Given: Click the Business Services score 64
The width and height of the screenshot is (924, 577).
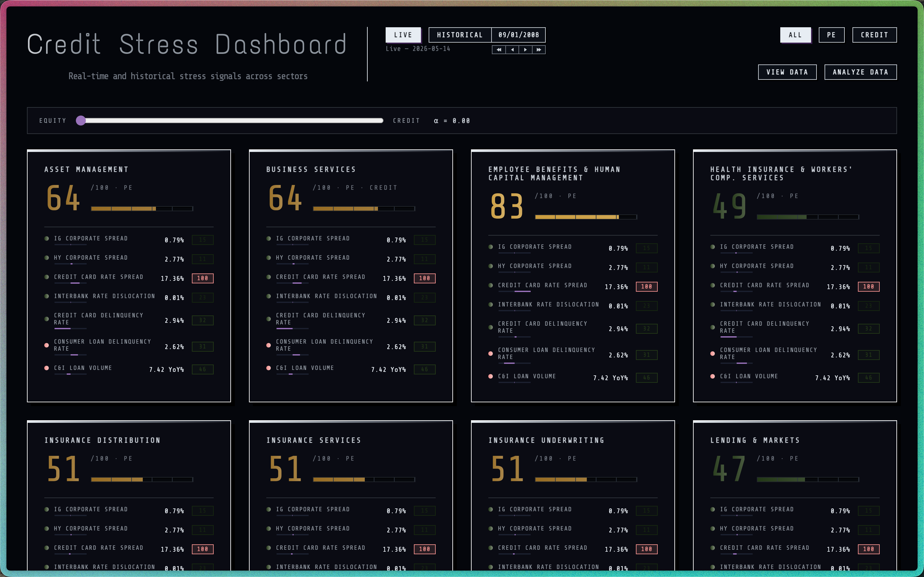Looking at the screenshot, I should (286, 198).
